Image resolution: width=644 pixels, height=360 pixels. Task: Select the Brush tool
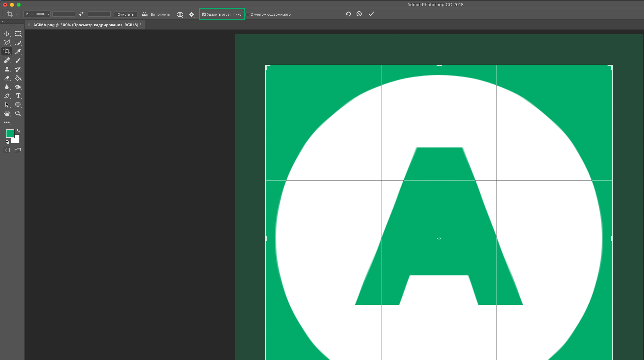click(x=18, y=60)
